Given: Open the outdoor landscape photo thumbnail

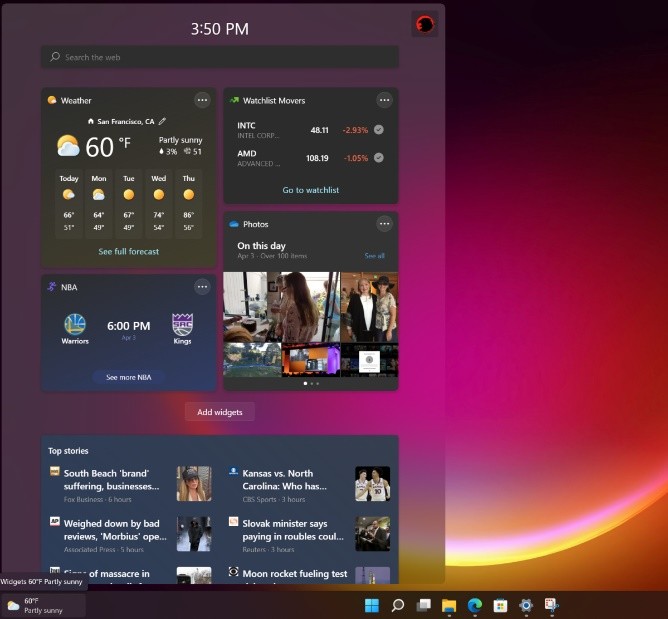Looking at the screenshot, I should [252, 360].
